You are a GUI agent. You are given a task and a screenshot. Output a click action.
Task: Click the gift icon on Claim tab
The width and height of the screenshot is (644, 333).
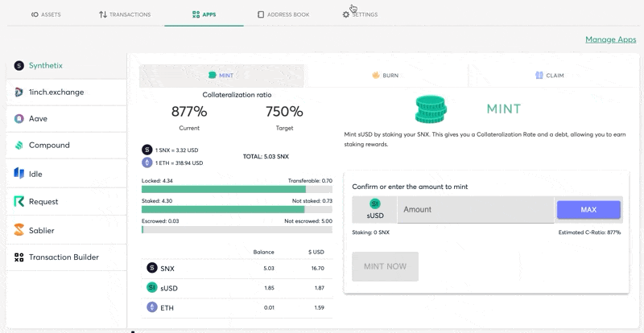[539, 75]
